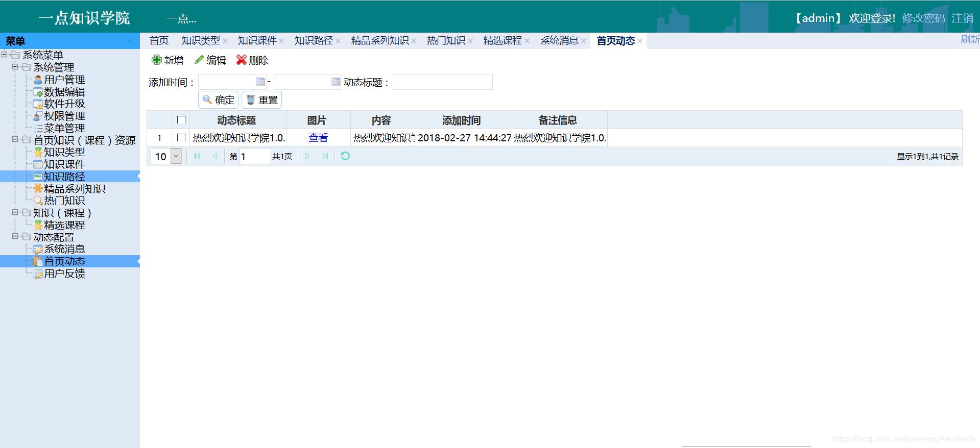
Task: Click the 添加时间 column header
Action: click(x=463, y=120)
